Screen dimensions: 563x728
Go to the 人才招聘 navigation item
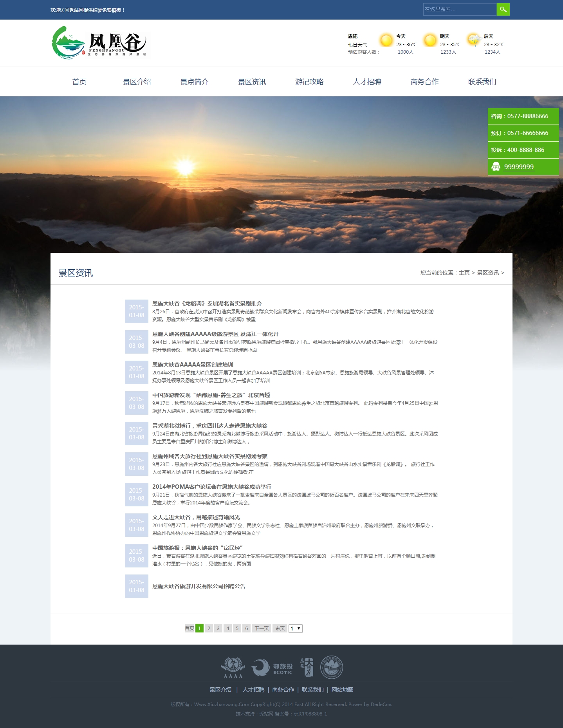click(367, 82)
